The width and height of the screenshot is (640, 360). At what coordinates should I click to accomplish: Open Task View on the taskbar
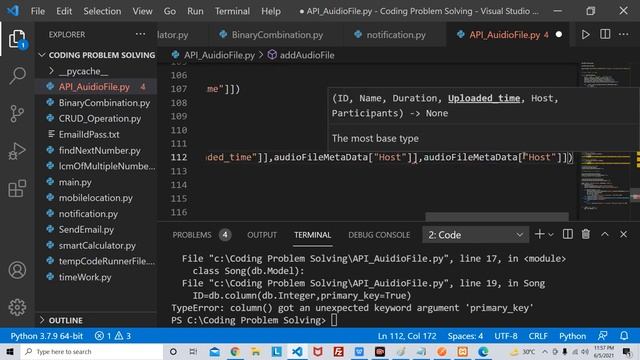pos(193,351)
